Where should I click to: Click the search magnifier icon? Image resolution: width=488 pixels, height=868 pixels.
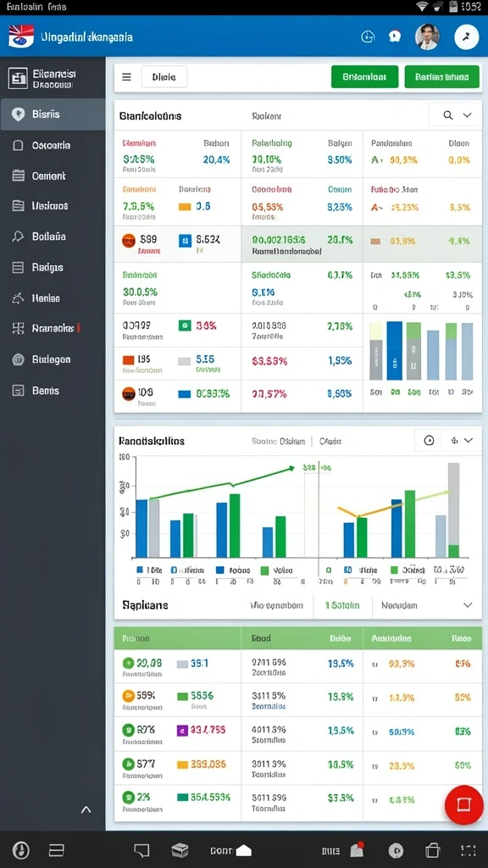(448, 115)
